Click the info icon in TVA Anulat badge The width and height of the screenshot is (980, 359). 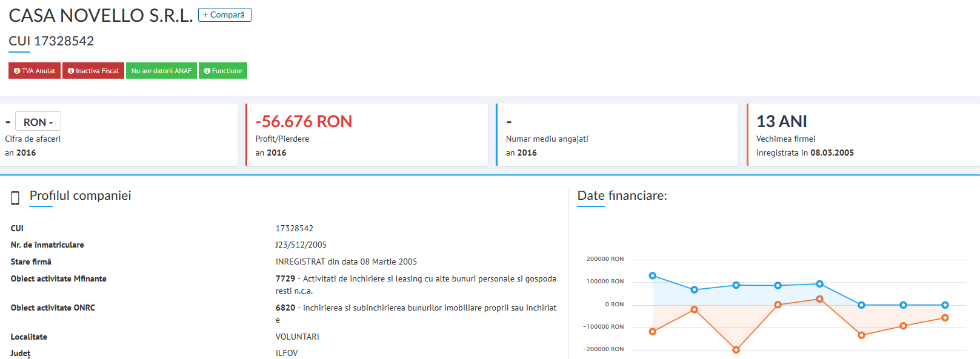point(17,71)
